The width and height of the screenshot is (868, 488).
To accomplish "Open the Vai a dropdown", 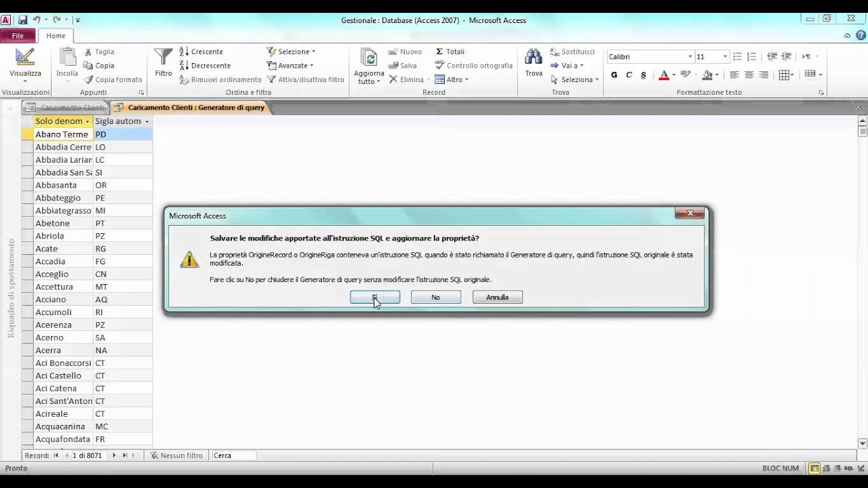I will pyautogui.click(x=567, y=66).
